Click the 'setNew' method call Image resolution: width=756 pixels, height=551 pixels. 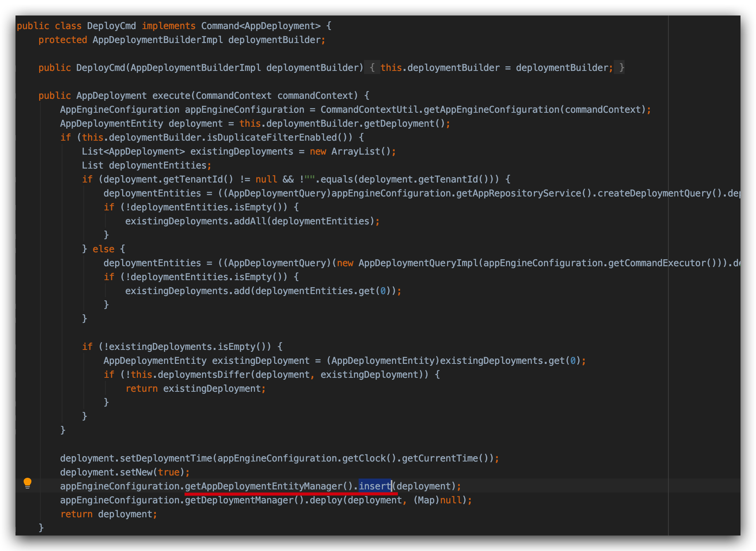(136, 472)
